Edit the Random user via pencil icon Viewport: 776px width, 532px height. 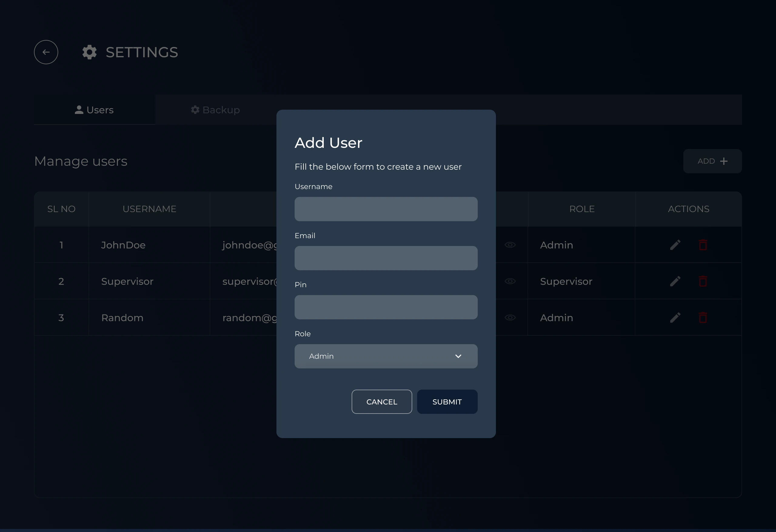pos(675,318)
